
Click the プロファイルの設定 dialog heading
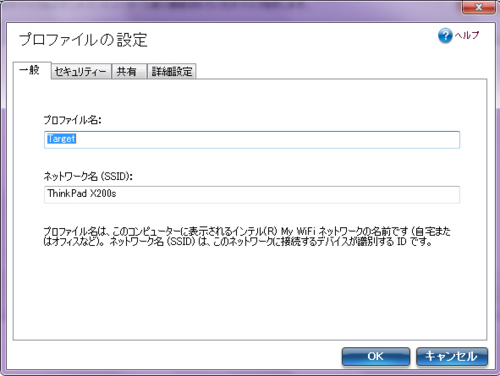click(x=83, y=40)
